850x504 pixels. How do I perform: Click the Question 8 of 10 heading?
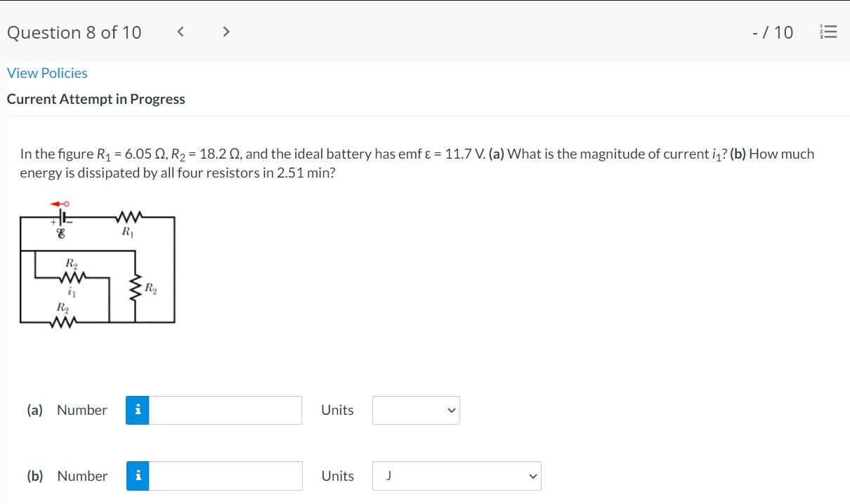point(73,32)
